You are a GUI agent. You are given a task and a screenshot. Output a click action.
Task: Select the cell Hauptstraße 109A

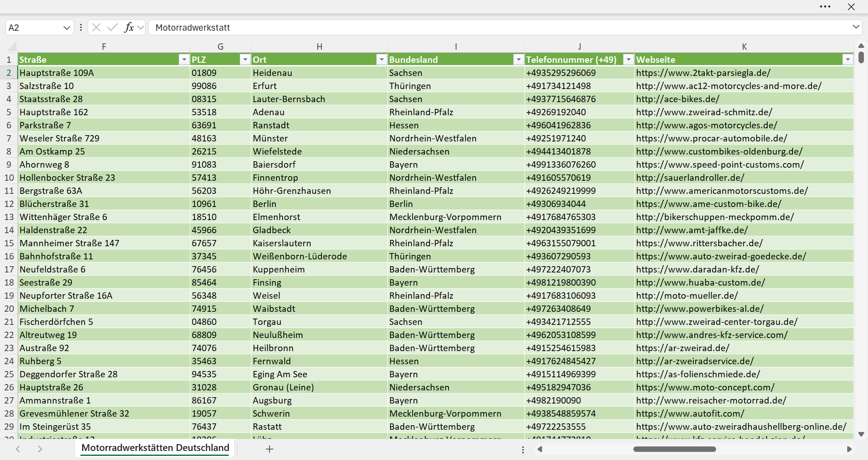point(104,73)
